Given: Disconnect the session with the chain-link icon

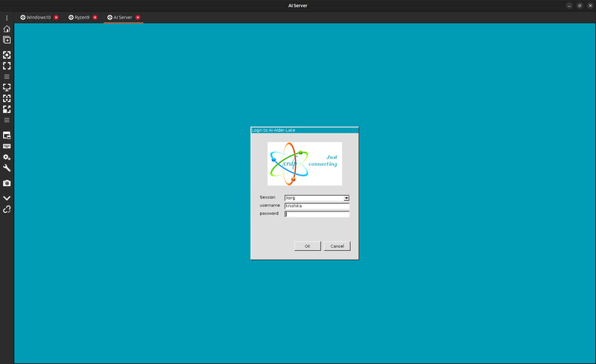Looking at the screenshot, I should click(x=7, y=209).
